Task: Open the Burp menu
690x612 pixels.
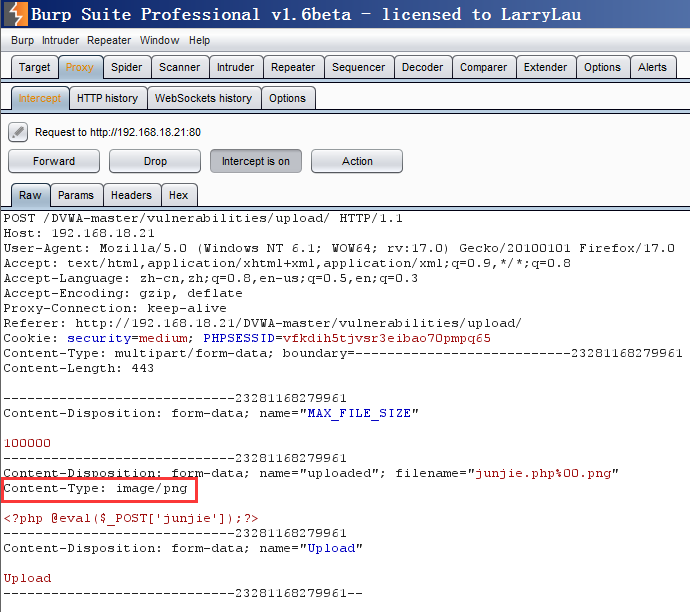Action: click(x=22, y=40)
